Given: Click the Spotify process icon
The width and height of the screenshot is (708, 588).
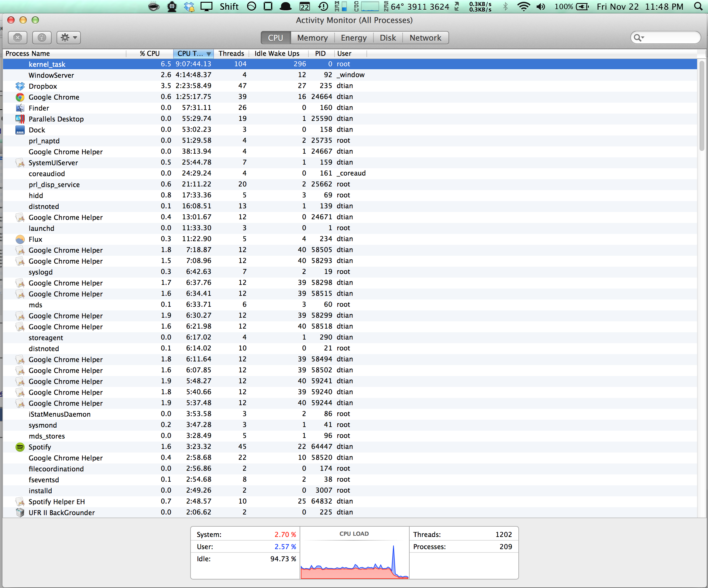Looking at the screenshot, I should 20,447.
